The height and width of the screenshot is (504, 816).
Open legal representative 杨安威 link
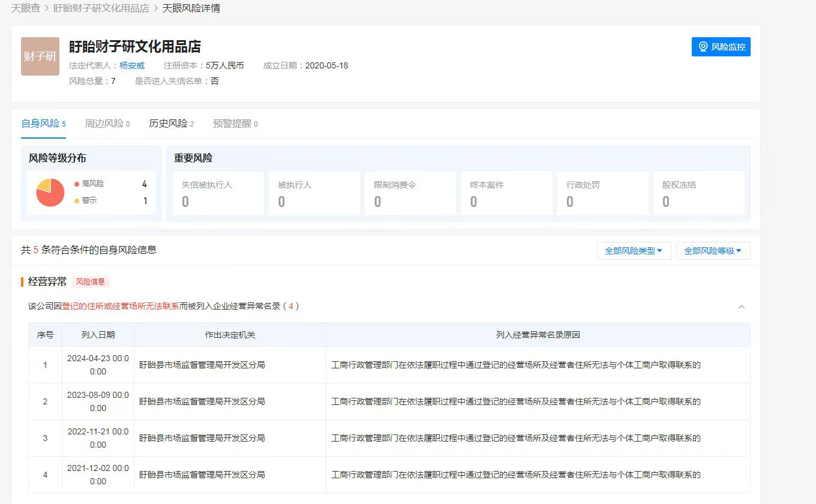tap(132, 65)
